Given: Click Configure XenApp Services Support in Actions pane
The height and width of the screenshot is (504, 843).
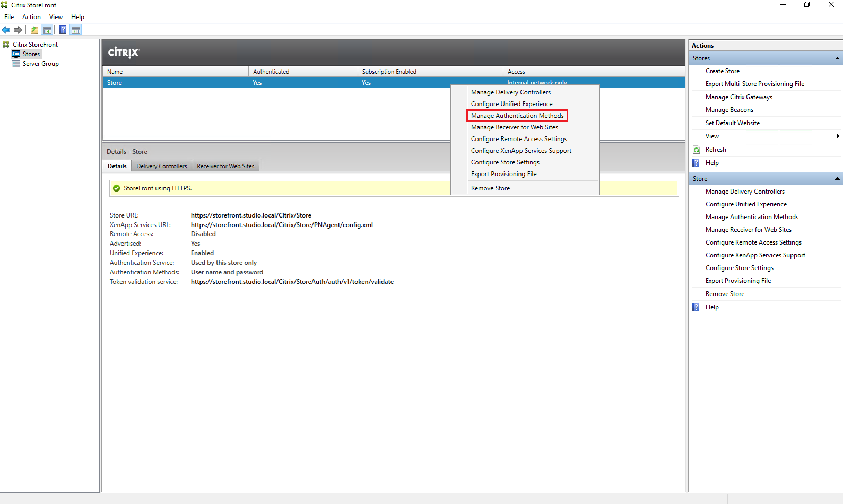Looking at the screenshot, I should tap(755, 255).
